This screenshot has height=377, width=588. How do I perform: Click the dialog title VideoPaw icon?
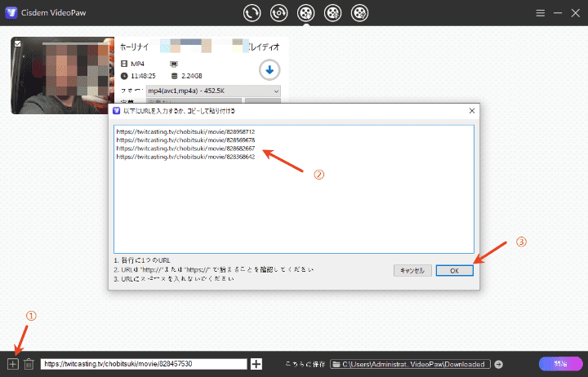pos(117,110)
